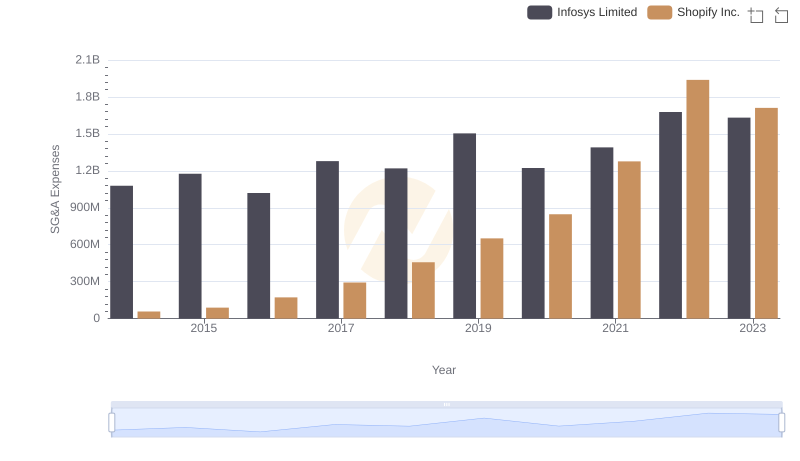Click the 600M y-axis label

pos(85,244)
